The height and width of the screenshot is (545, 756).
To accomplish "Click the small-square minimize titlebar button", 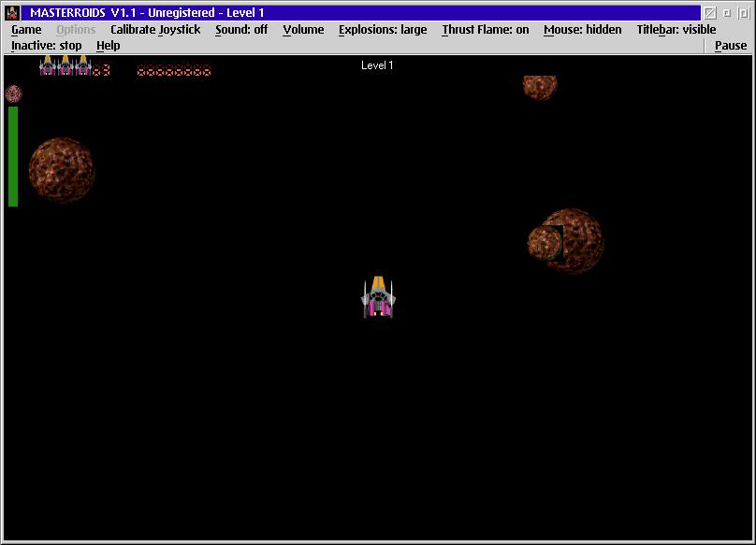I will 727,13.
